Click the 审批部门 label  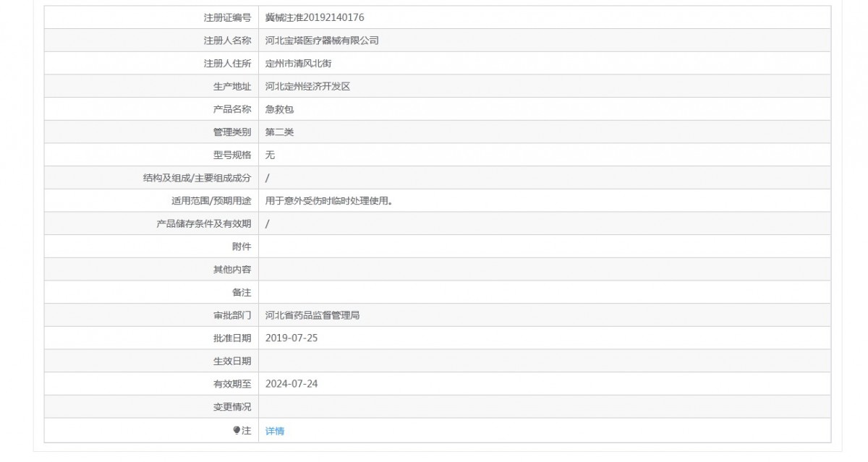coord(232,315)
